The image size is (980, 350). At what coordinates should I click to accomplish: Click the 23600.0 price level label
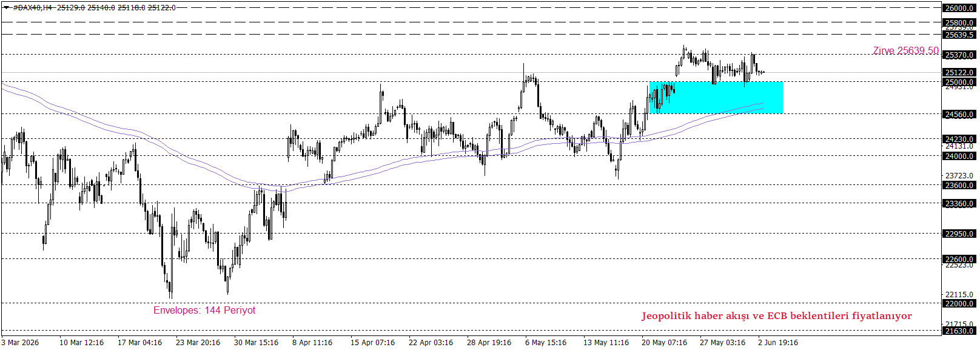(x=959, y=185)
